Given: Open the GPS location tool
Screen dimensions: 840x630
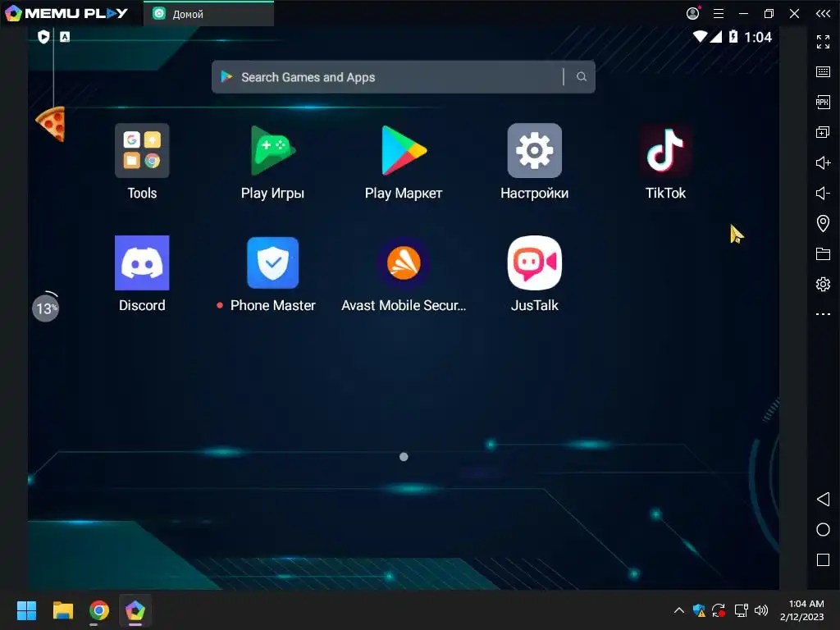Looking at the screenshot, I should pos(823,223).
